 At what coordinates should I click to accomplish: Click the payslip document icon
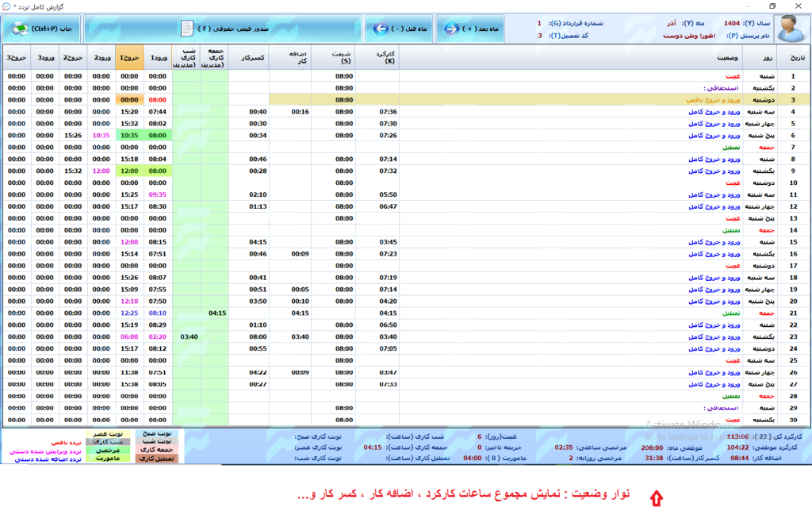(186, 29)
